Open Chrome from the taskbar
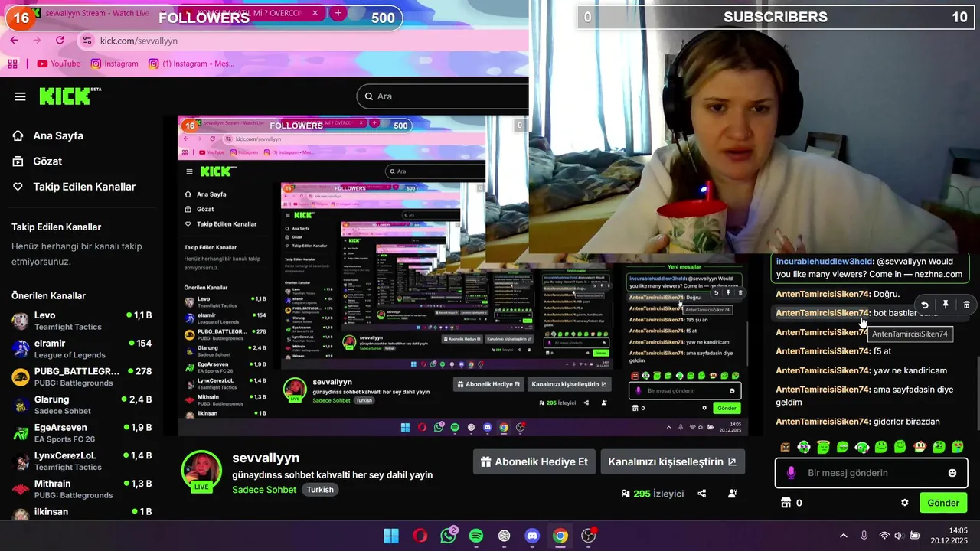The image size is (980, 551). pyautogui.click(x=560, y=536)
